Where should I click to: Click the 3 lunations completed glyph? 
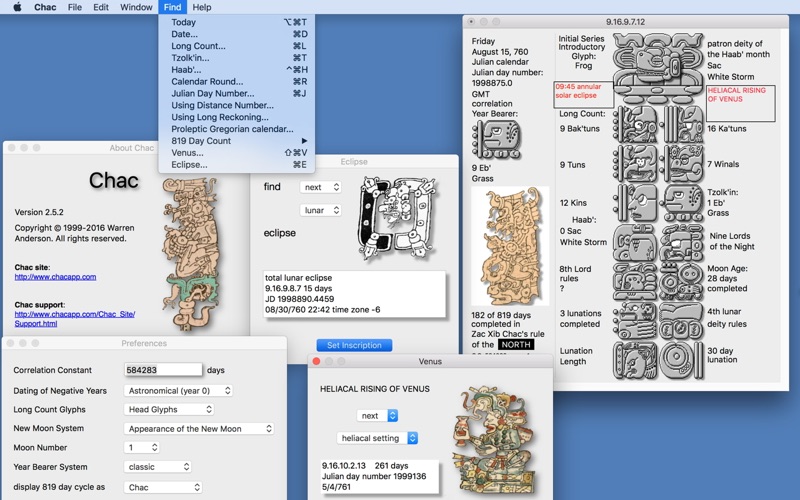[635, 320]
